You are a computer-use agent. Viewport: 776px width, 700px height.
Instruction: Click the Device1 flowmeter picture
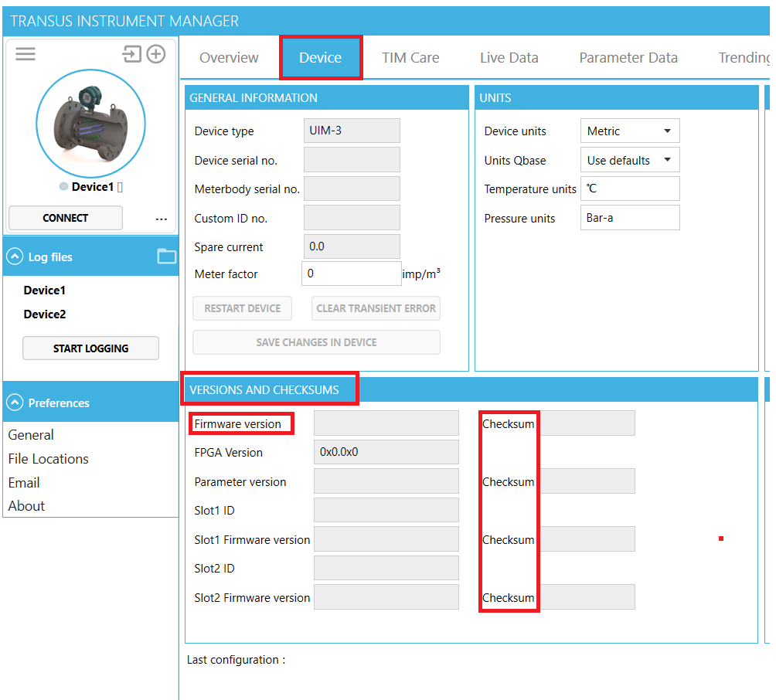pyautogui.click(x=90, y=124)
